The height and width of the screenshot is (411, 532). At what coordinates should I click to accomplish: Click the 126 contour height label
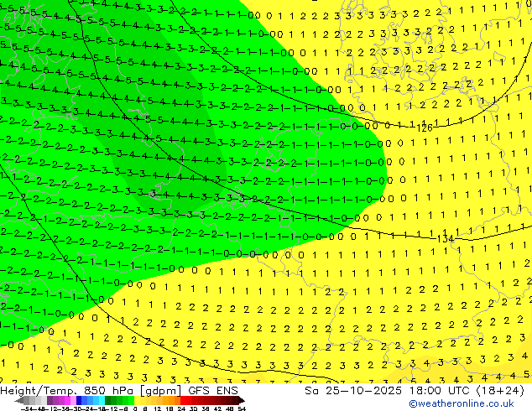tap(425, 128)
